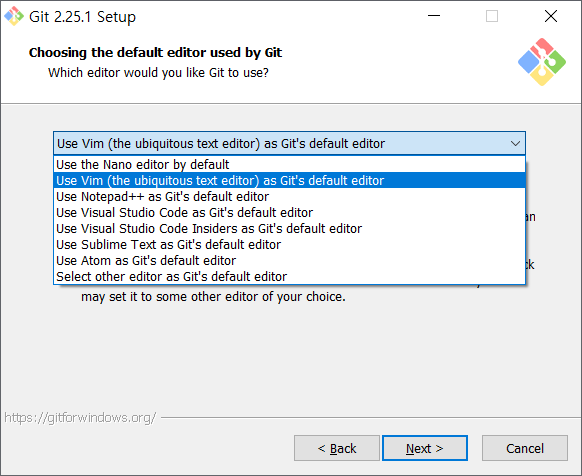The height and width of the screenshot is (476, 582).
Task: Click the text "Which editor would you like Git to use?"
Action: point(158,73)
